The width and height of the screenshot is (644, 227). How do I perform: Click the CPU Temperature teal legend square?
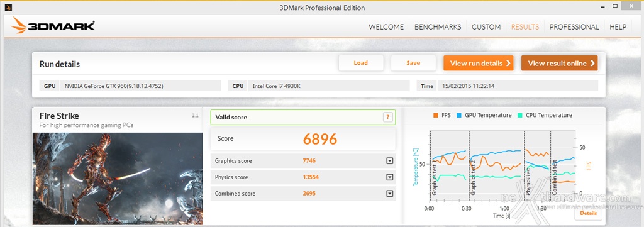click(x=520, y=115)
